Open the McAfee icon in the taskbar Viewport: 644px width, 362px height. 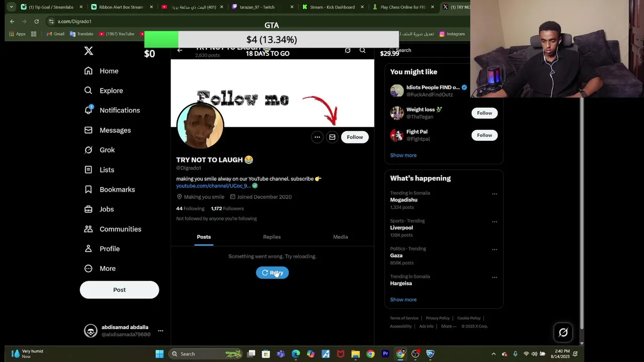pos(341,354)
